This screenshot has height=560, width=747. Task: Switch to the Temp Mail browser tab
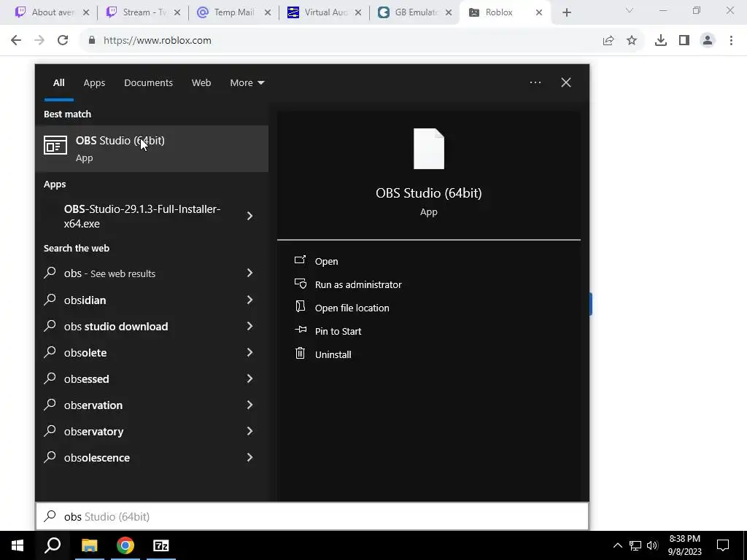click(234, 12)
